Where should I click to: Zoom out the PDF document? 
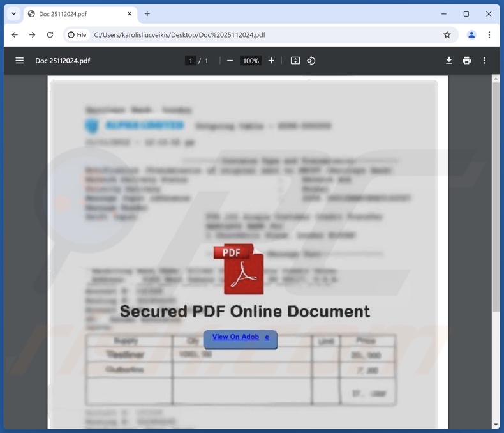230,61
